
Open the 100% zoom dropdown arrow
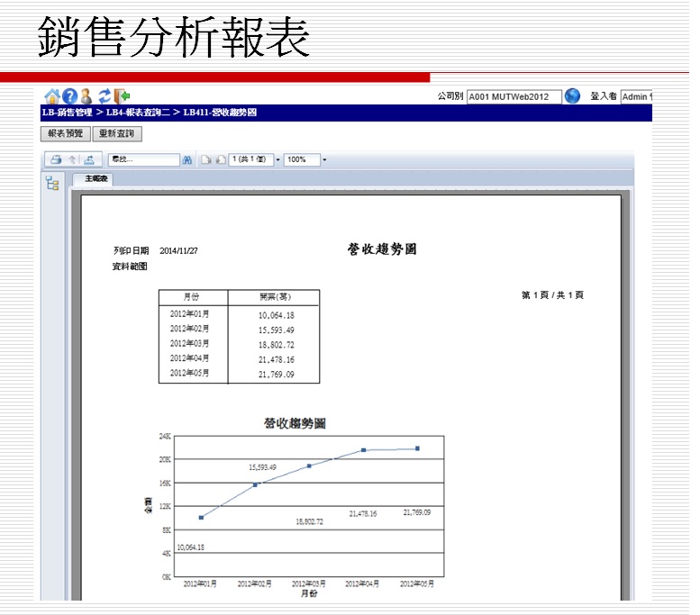pyautogui.click(x=324, y=159)
